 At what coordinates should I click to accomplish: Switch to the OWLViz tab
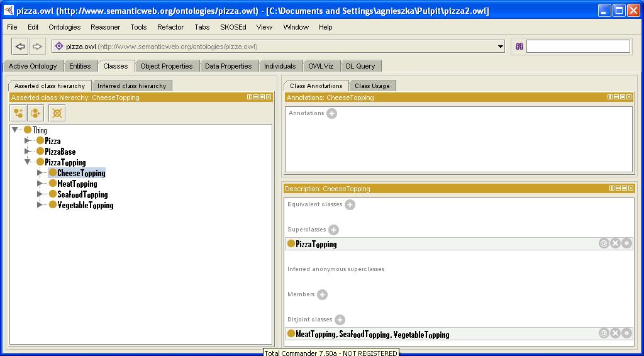(321, 66)
